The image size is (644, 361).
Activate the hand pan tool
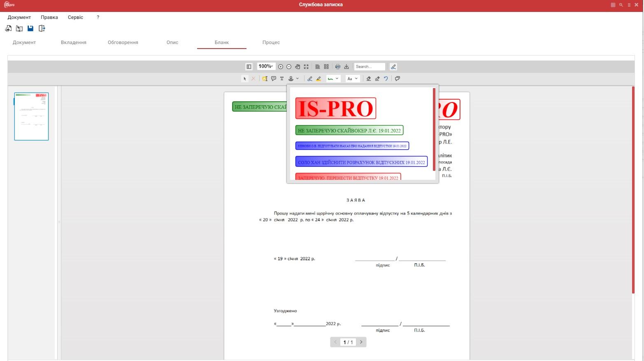pyautogui.click(x=298, y=67)
